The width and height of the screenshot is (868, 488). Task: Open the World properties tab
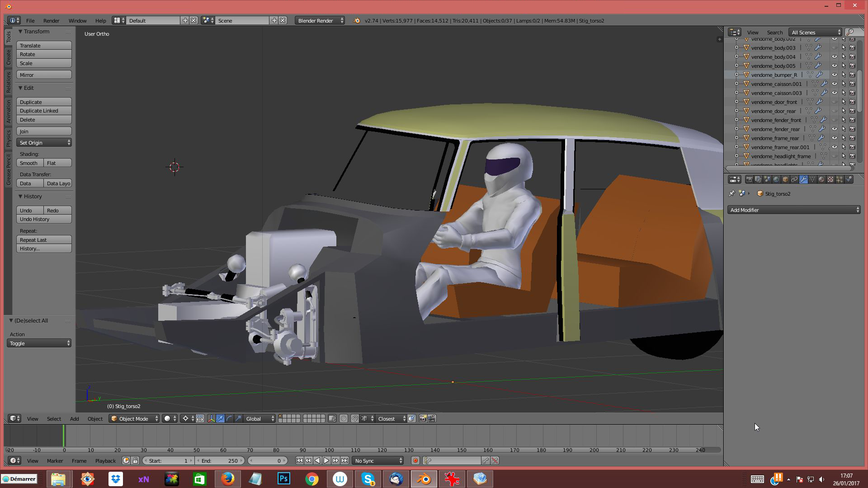[776, 179]
